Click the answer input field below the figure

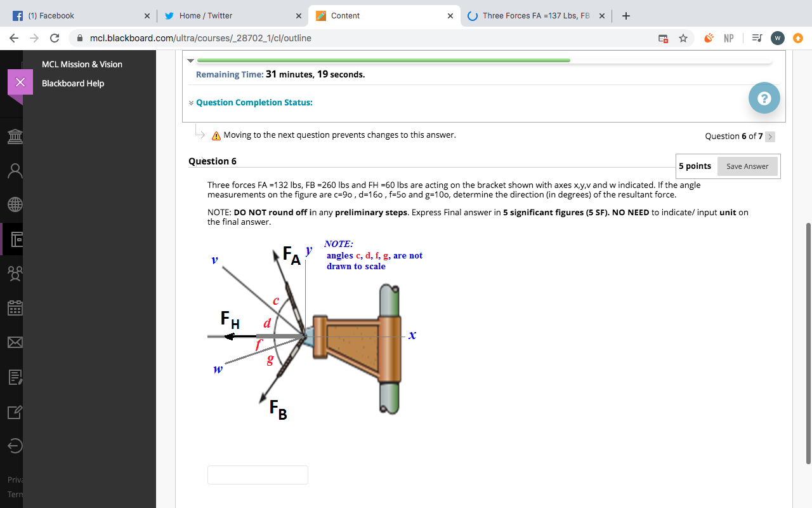[257, 474]
